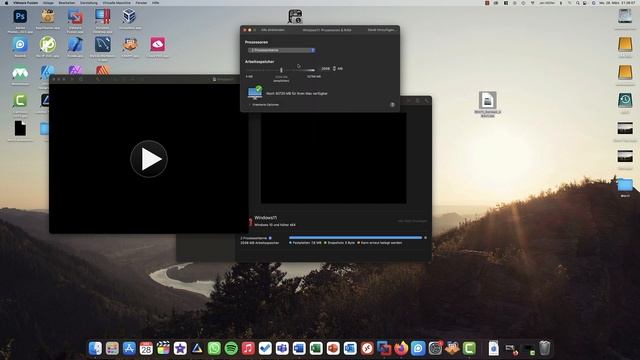
Task: Open the VMware Fusion desktop app icon
Action: tap(75, 17)
